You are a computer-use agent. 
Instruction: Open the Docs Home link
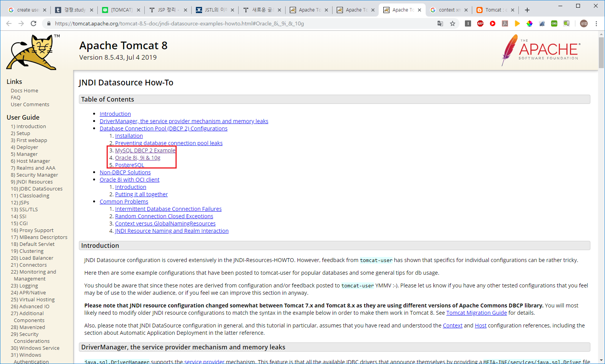pos(25,91)
